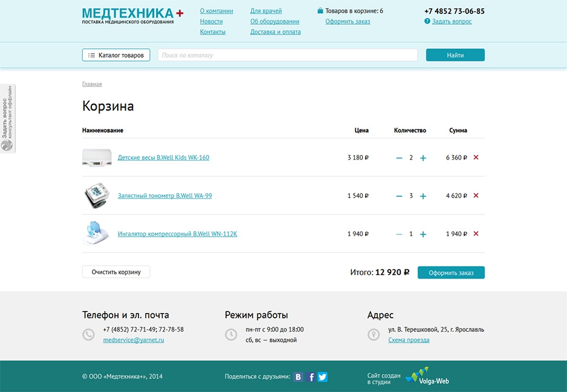Open the Схема проезда map link
Screen dimensions: 567x392
(x=409, y=340)
